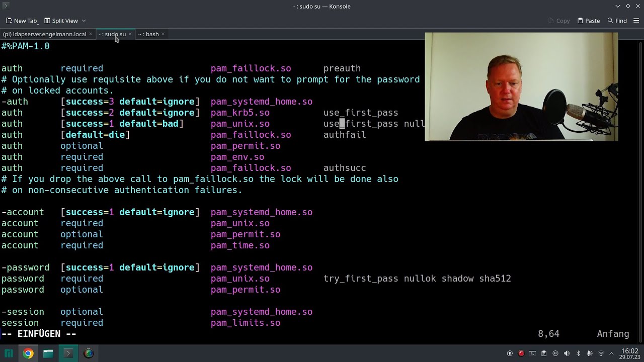Click the -password line keyword
The height and width of the screenshot is (362, 644).
(26, 267)
